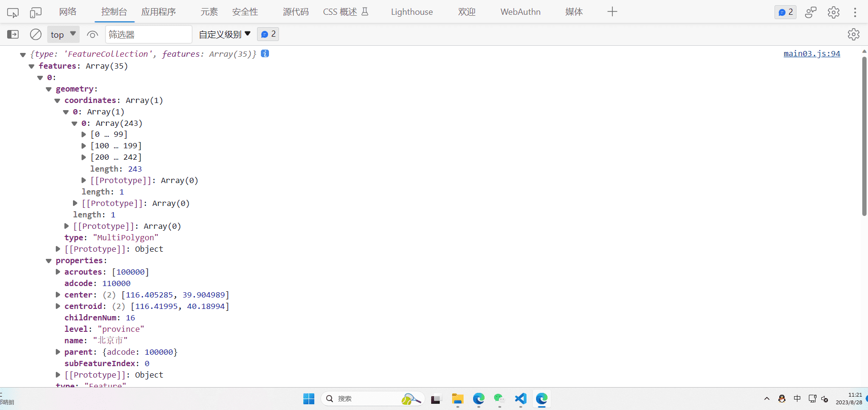Open WeChat from the taskbar
This screenshot has height=410, width=868.
tap(499, 399)
